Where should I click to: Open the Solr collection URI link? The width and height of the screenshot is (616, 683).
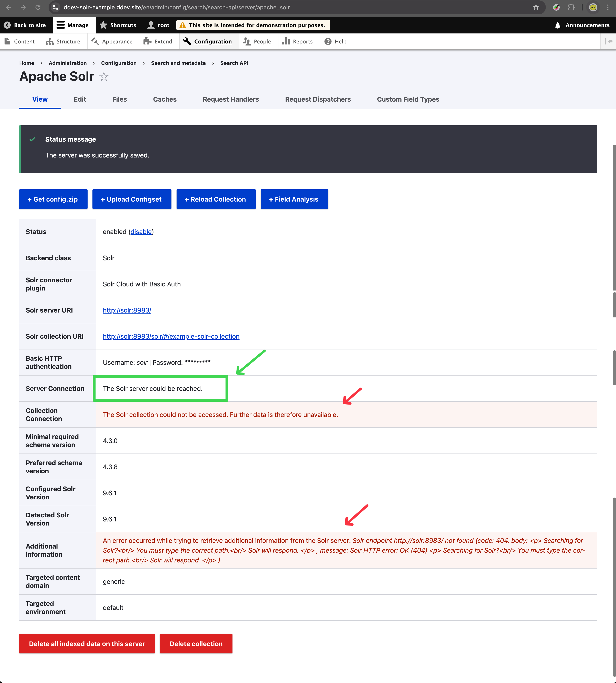tap(171, 336)
